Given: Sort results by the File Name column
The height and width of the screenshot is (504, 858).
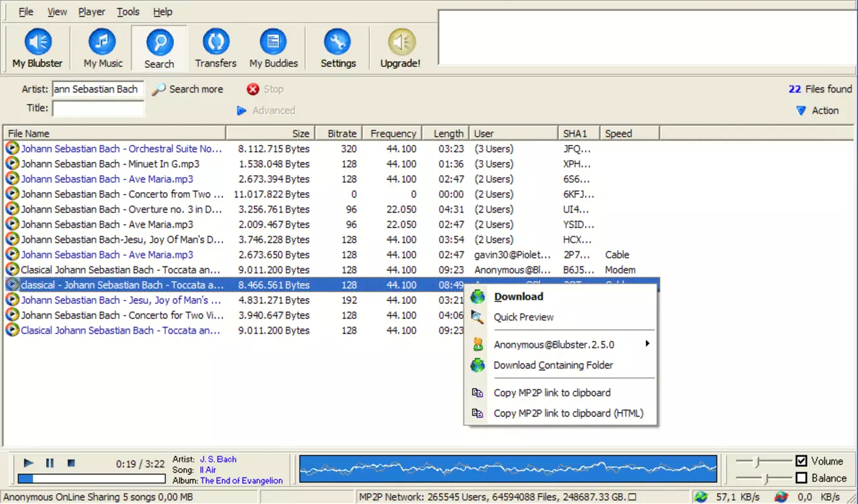Looking at the screenshot, I should (x=115, y=134).
